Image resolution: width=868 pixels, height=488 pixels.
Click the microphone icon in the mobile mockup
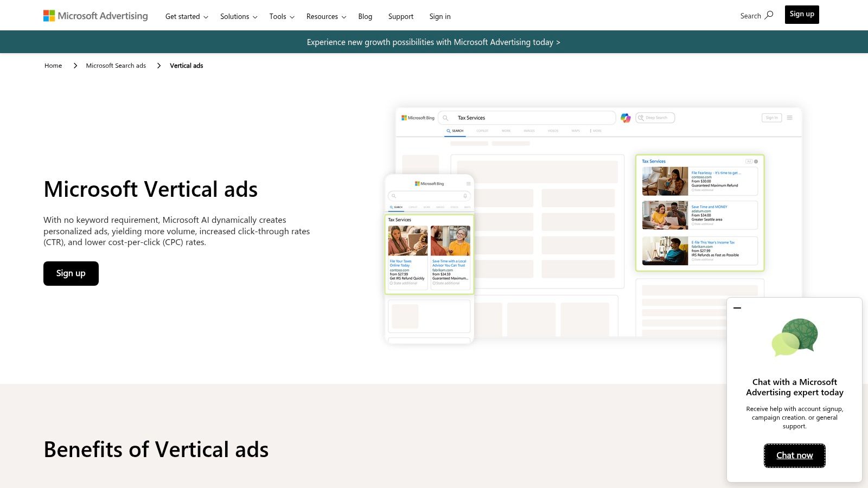click(464, 196)
